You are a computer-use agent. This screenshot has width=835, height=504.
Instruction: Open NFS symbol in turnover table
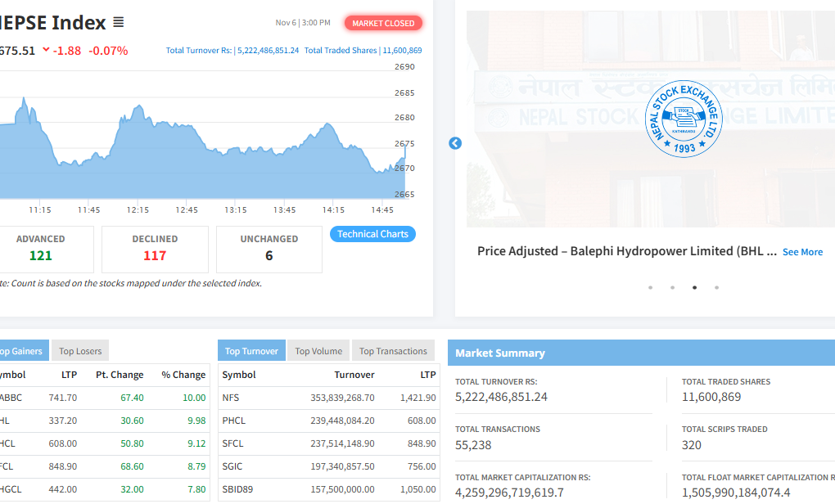coord(231,398)
